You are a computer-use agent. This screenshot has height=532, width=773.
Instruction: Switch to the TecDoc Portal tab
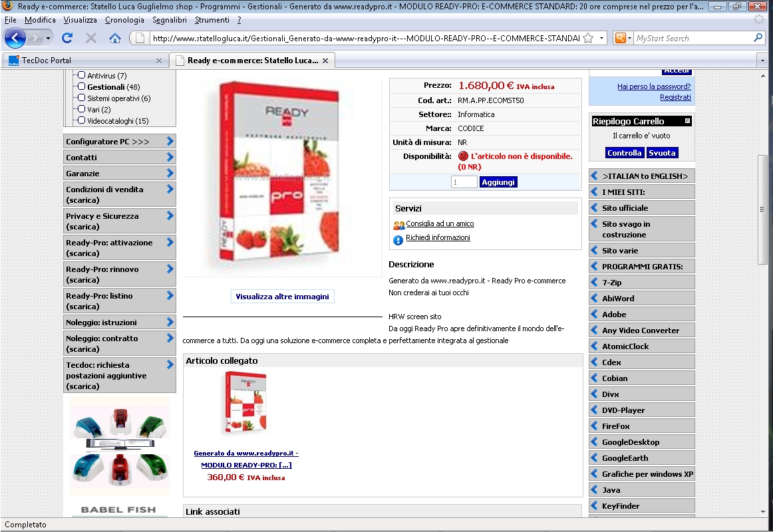pos(84,61)
